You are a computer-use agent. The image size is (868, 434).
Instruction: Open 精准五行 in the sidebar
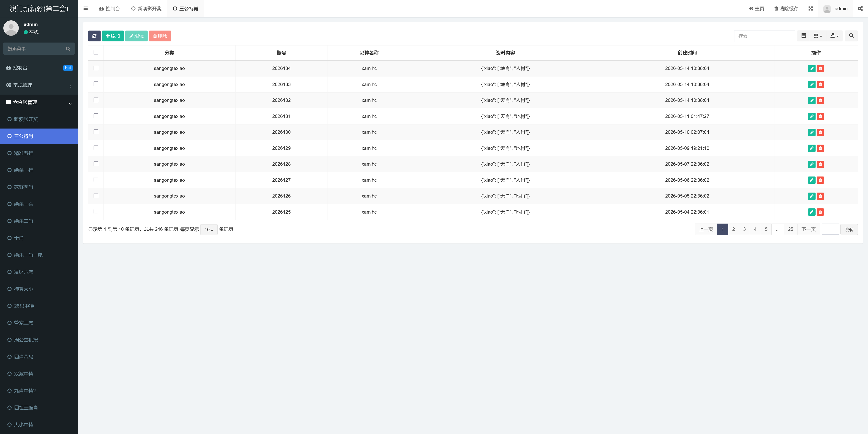coord(39,153)
